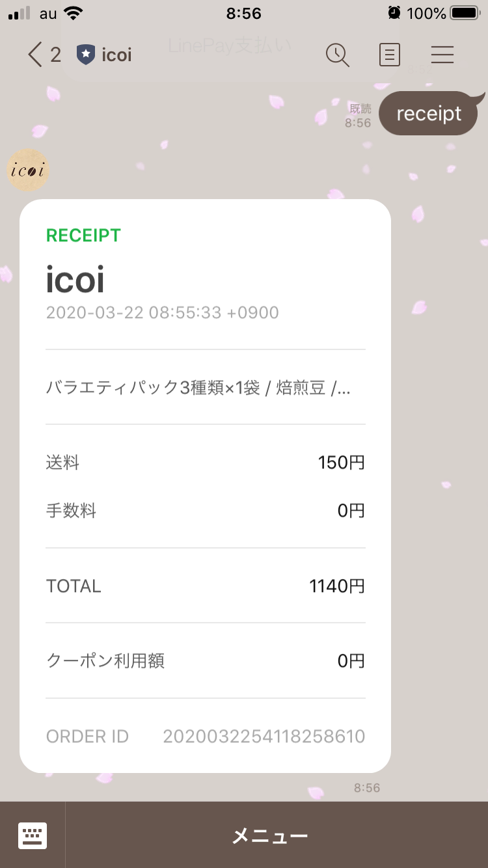Tap the back arrow chevron
Screen dimensions: 488x868
pyautogui.click(x=34, y=55)
